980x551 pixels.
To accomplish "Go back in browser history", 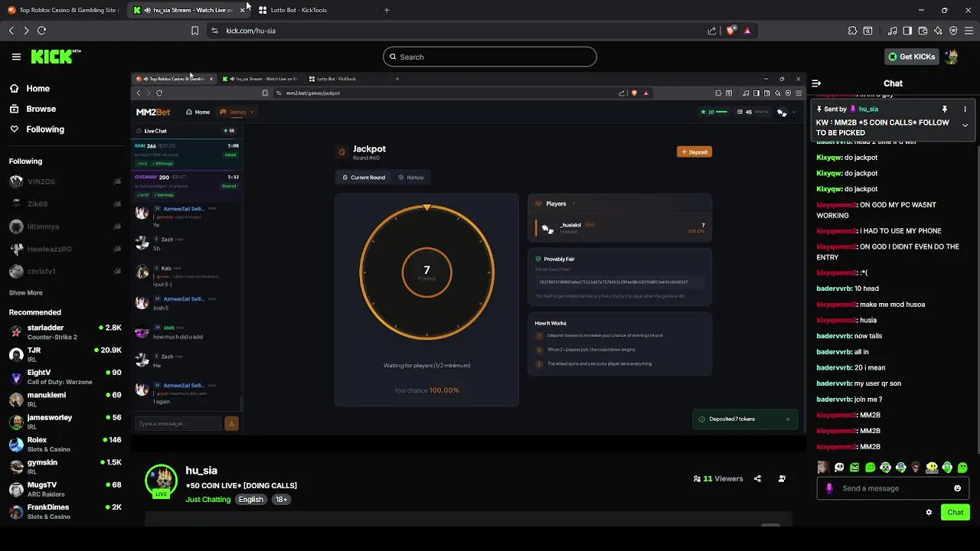I will 11,31.
